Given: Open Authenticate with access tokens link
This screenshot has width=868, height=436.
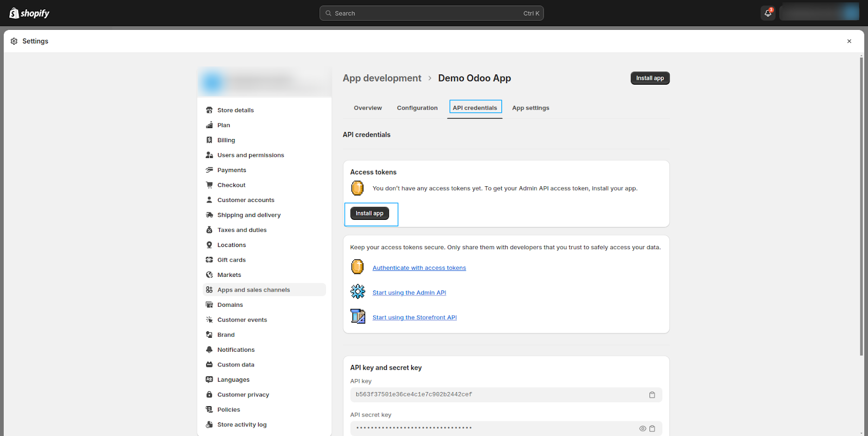Looking at the screenshot, I should tap(419, 268).
